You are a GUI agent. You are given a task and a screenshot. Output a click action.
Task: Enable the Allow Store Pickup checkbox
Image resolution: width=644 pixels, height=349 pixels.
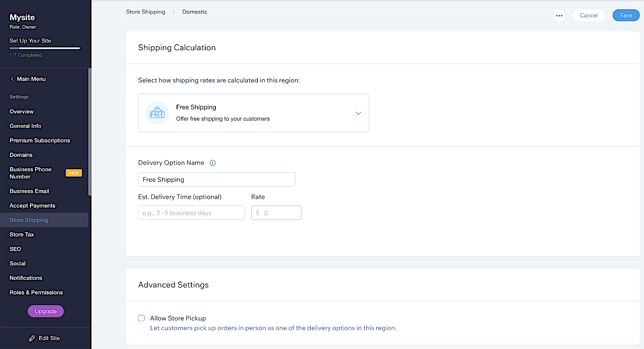pyautogui.click(x=142, y=318)
